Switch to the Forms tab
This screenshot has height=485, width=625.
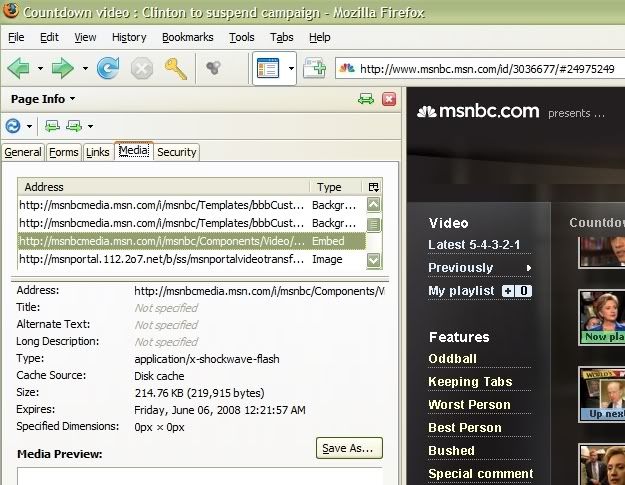(64, 152)
